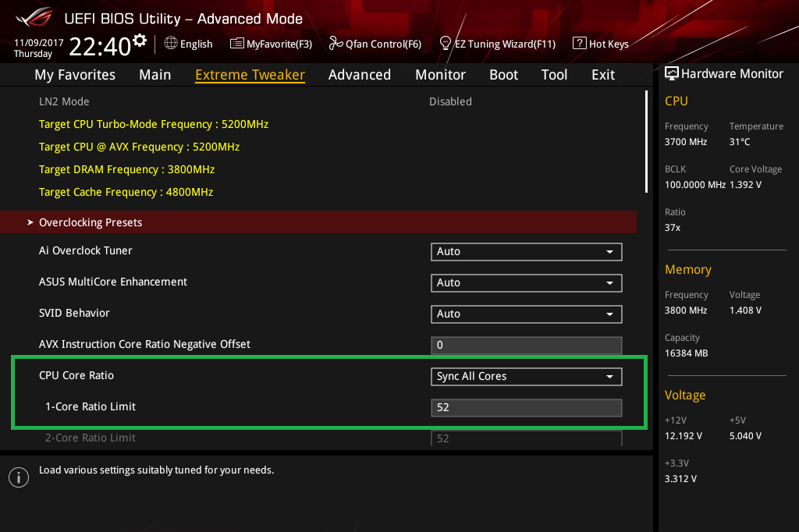799x532 pixels.
Task: Click the CPU temperature 31°C value
Action: click(740, 142)
